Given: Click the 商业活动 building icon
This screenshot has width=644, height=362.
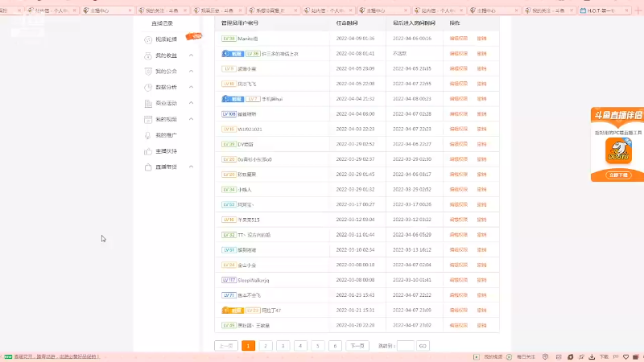Looking at the screenshot, I should 148,104.
